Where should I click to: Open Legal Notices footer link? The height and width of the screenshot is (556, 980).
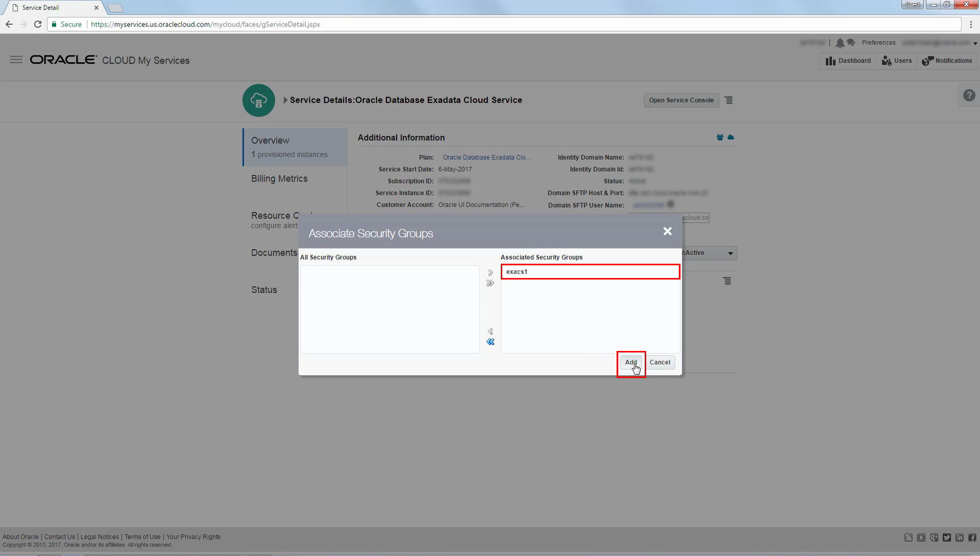[100, 537]
